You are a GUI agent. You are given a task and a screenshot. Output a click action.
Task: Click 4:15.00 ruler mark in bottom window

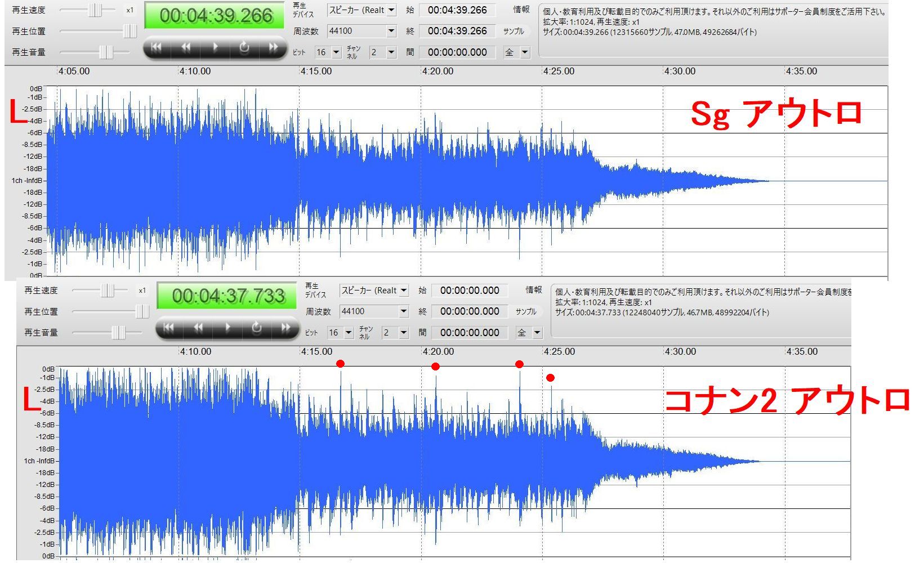317,352
